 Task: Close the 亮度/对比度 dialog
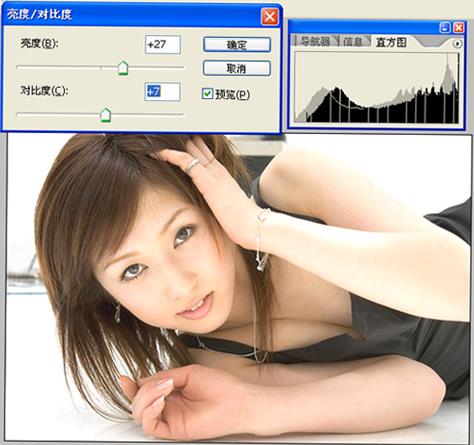click(x=270, y=16)
